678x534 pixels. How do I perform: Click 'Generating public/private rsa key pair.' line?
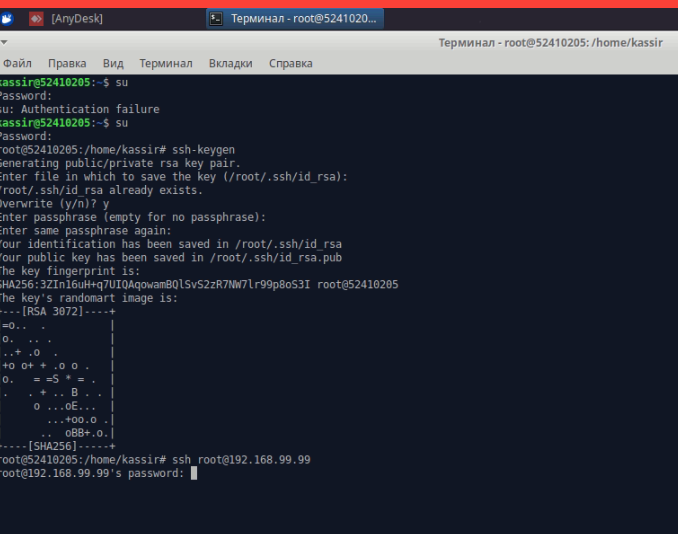click(120, 163)
